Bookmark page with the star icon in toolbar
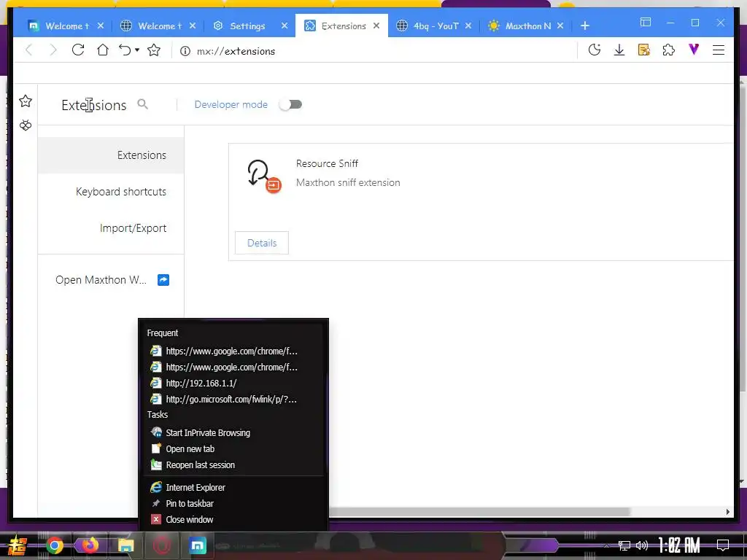This screenshot has height=560, width=747. click(x=154, y=50)
